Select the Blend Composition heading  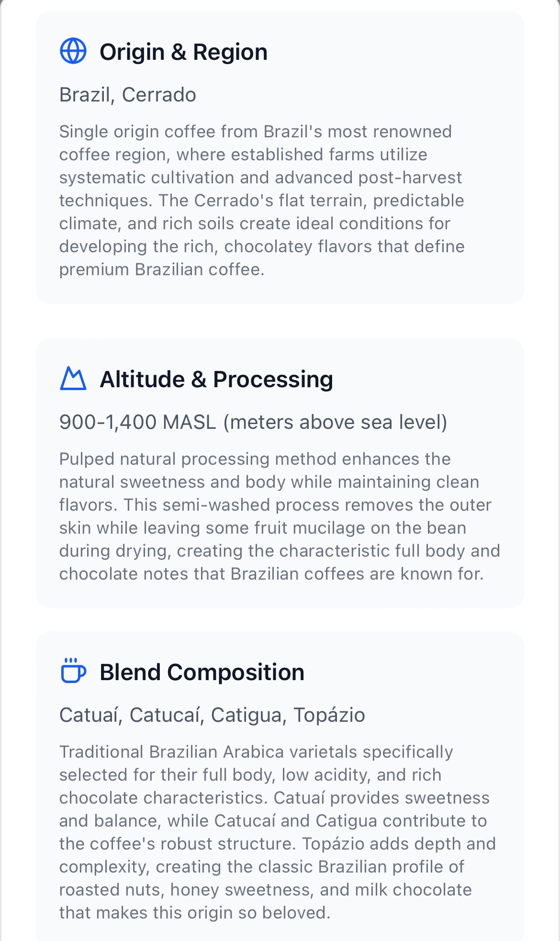(x=202, y=672)
